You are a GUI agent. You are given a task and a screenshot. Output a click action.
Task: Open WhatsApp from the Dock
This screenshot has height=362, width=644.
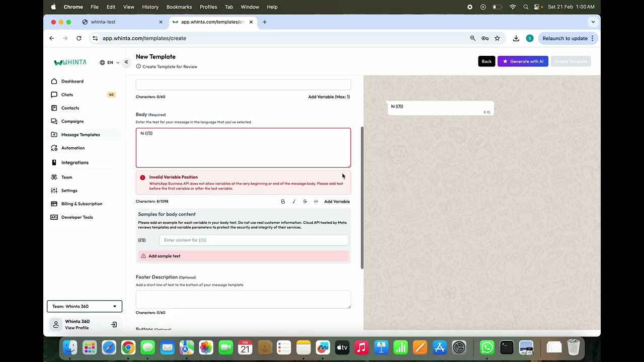487,347
